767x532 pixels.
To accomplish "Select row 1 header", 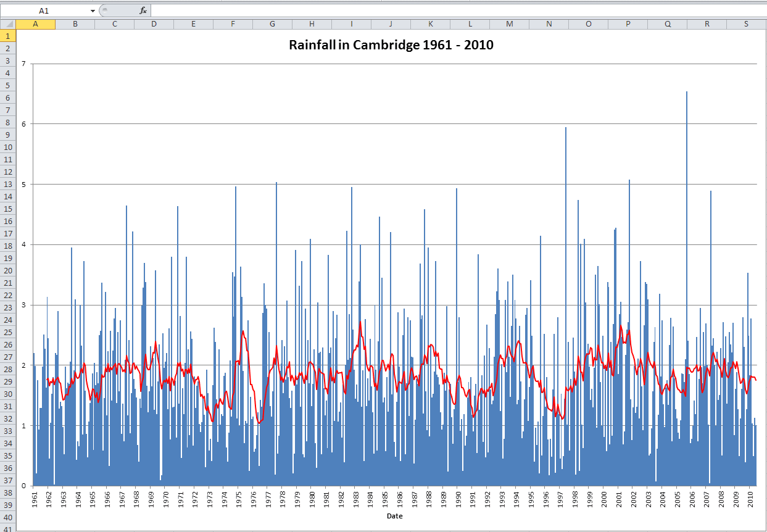I will [x=8, y=36].
